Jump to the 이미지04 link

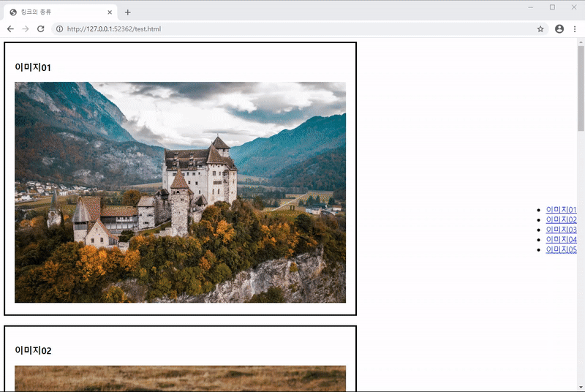tap(561, 239)
